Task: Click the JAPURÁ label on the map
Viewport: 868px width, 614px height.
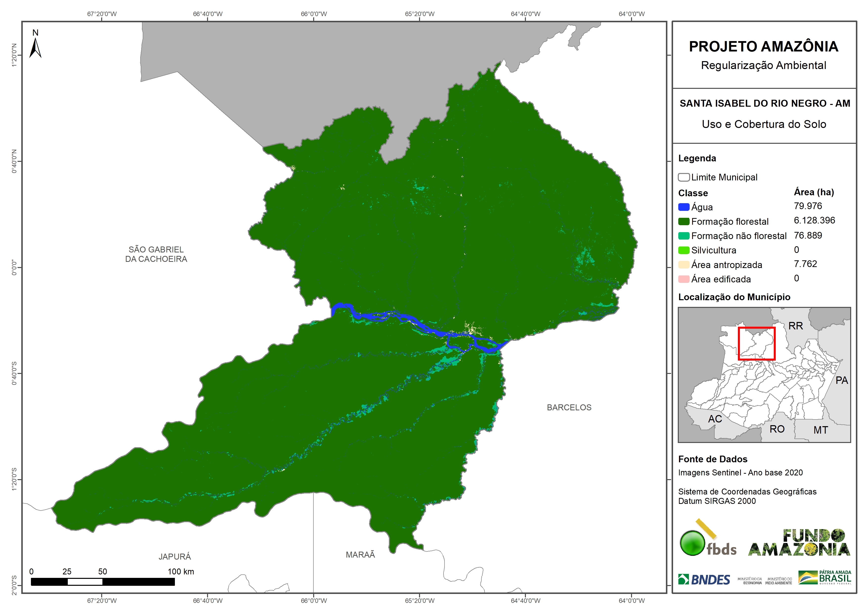Action: 174,557
